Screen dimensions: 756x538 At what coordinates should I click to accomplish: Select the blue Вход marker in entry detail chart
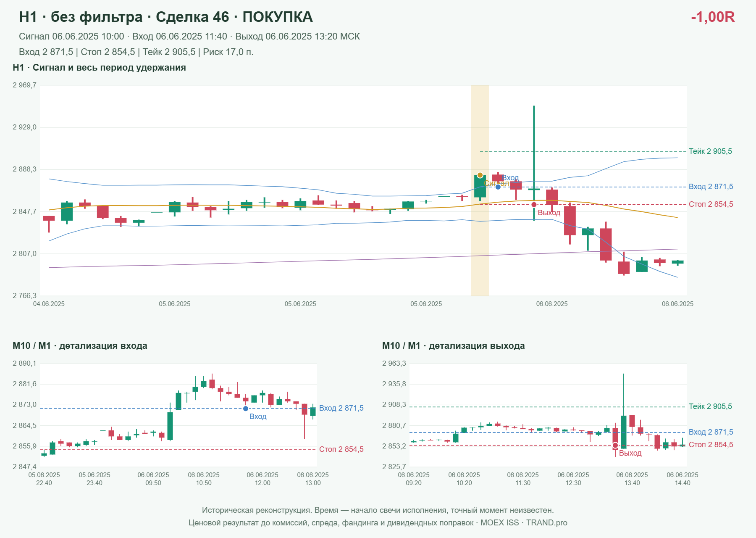[x=246, y=409]
